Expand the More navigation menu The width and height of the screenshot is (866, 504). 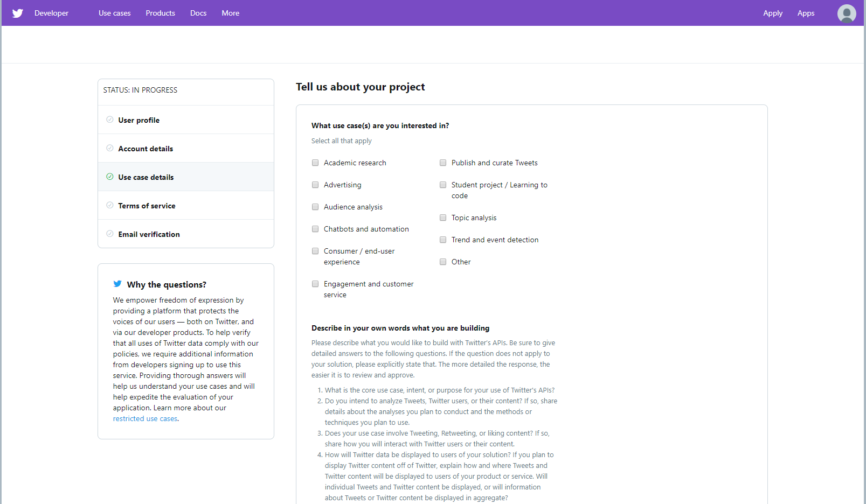point(230,13)
